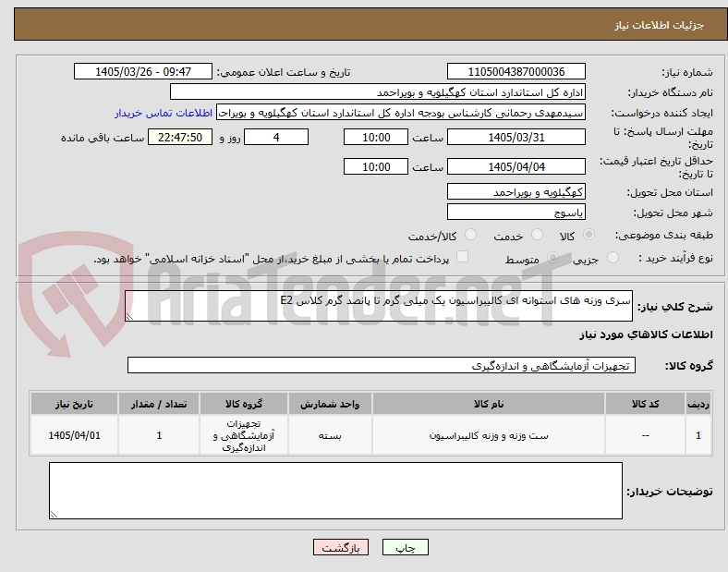Screen dimensions: 728x572
Task: Click the شهر محل تحویل field یاسوج
Action: pos(516,213)
